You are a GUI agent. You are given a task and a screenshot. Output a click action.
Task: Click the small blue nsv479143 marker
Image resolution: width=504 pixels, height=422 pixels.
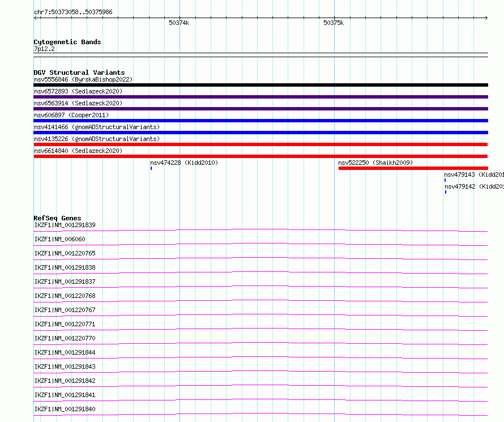445,180
